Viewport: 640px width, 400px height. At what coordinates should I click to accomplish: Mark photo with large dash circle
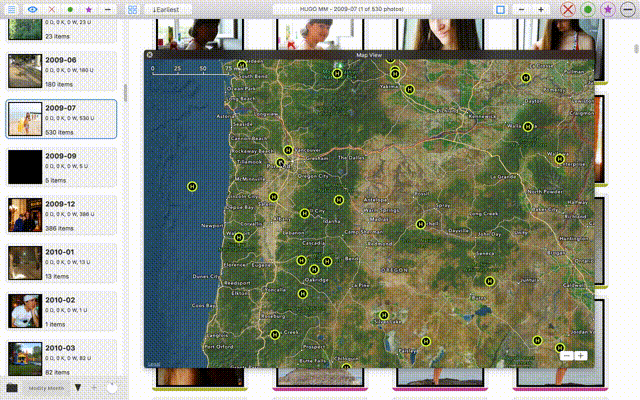(x=628, y=9)
